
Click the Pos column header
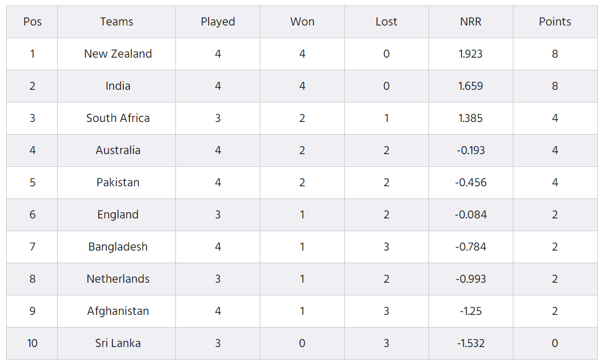[32, 21]
